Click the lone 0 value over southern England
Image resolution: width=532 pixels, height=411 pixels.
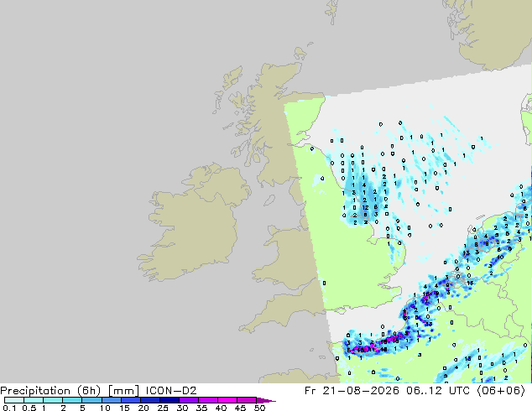click(325, 284)
